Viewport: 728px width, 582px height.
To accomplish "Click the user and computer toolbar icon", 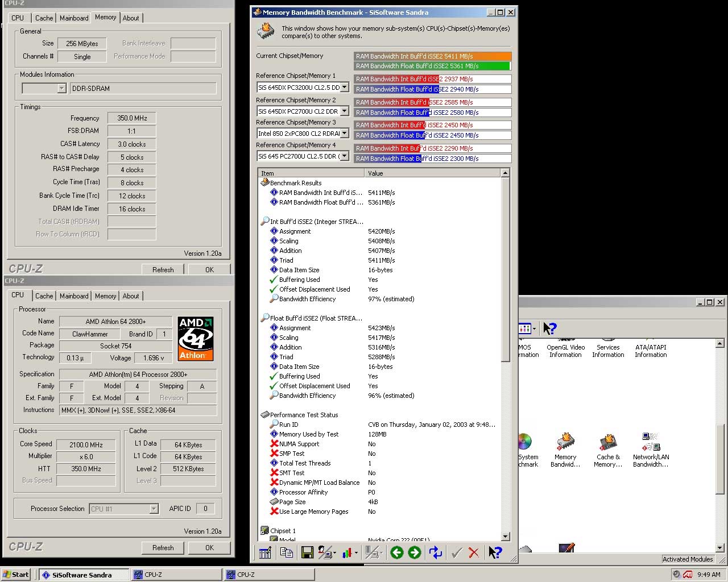I will (325, 552).
